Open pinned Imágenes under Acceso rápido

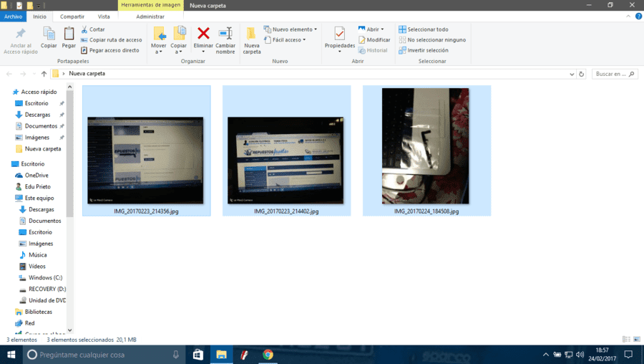pyautogui.click(x=37, y=138)
